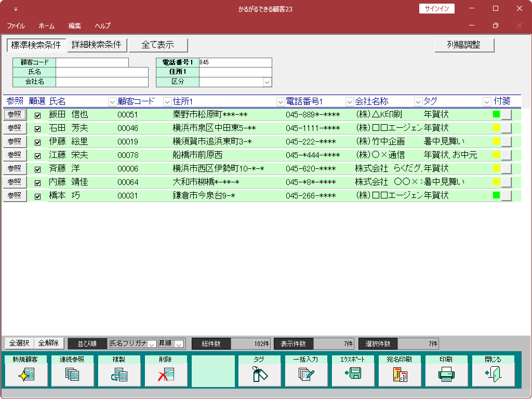Switch to 詳細検索条件 tab
This screenshot has height=399, width=532.
[x=97, y=45]
